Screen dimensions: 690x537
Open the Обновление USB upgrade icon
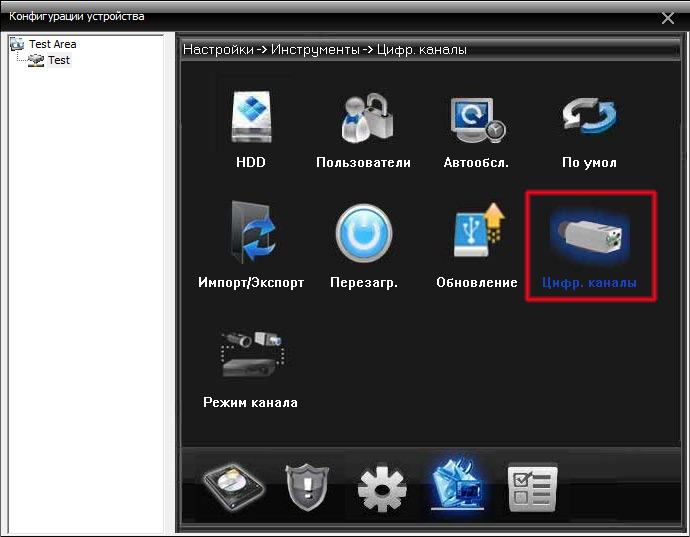pyautogui.click(x=479, y=229)
